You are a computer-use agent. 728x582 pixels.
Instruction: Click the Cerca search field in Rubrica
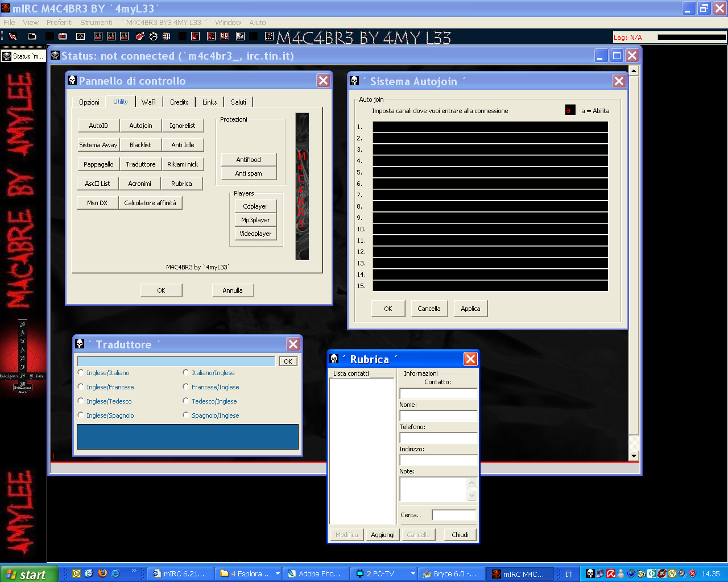453,515
